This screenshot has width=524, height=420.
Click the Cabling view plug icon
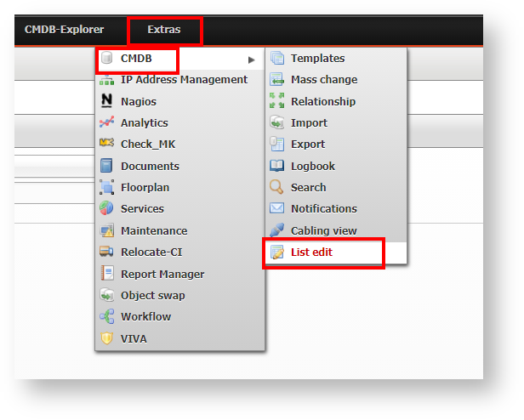277,230
